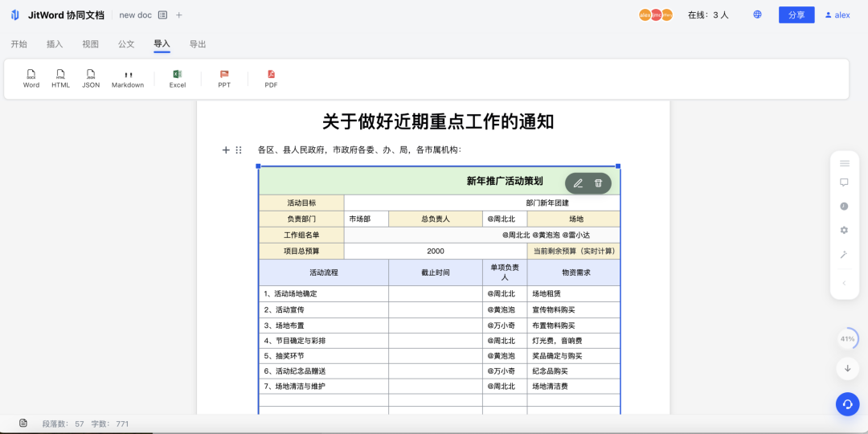868x434 pixels.
Task: Open the alex user account menu
Action: (837, 15)
